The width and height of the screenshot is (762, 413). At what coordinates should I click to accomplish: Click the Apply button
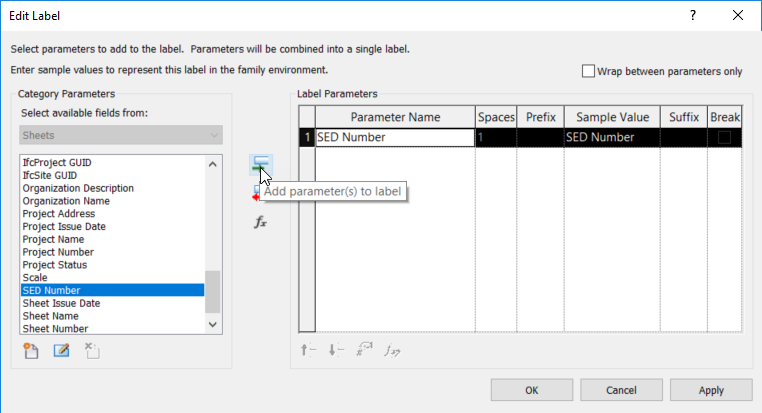point(711,390)
